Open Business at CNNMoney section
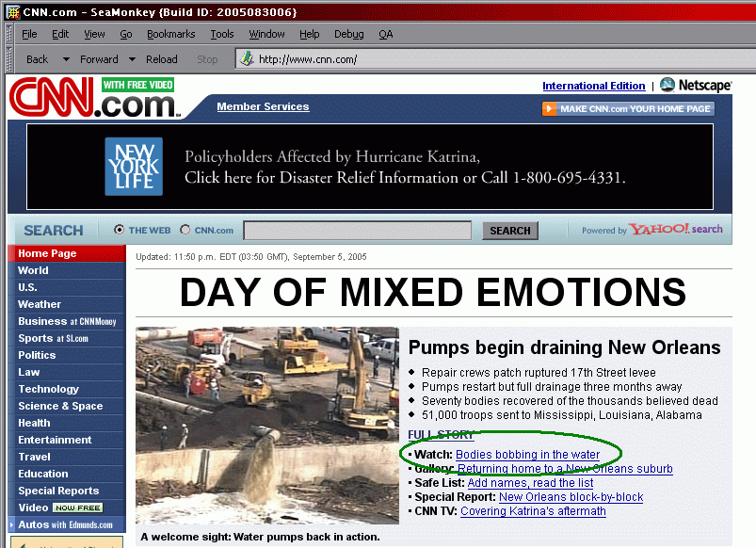The height and width of the screenshot is (548, 756). click(67, 321)
